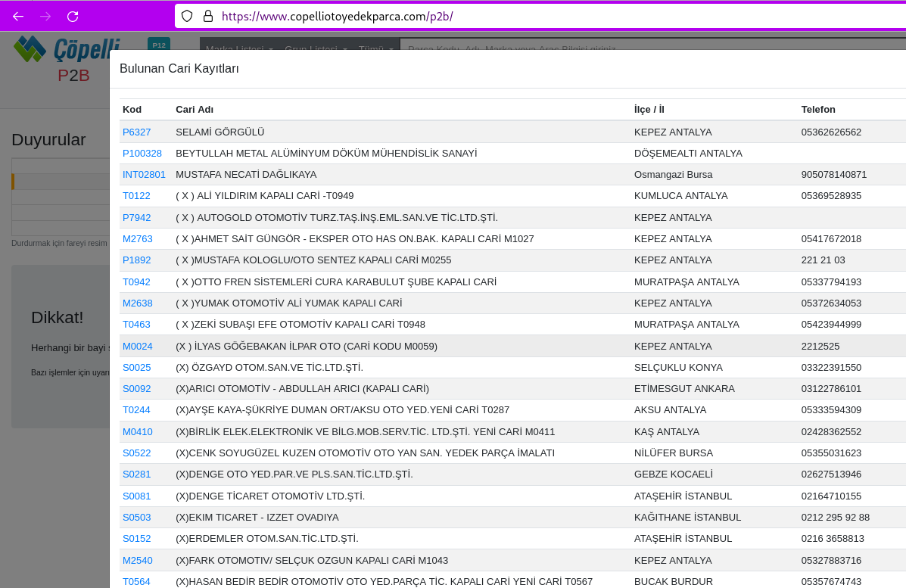Viewport: 906px width, 588px height.
Task: Click the browser back arrow
Action: 18,16
